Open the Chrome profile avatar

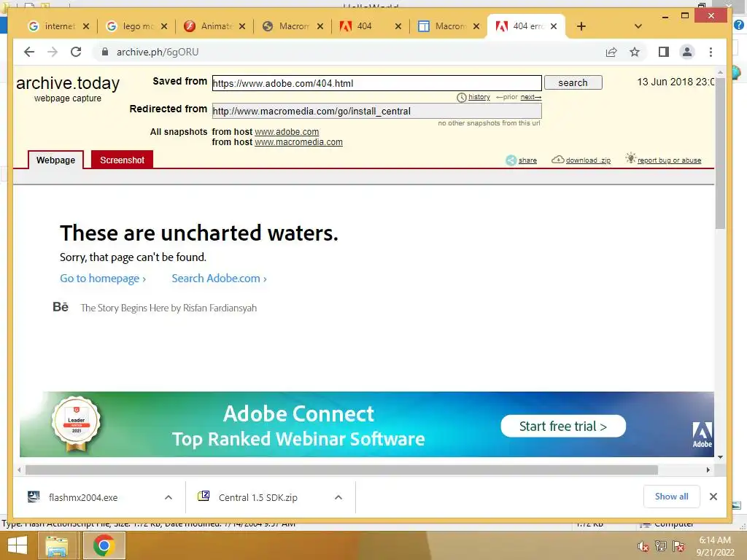pos(687,52)
